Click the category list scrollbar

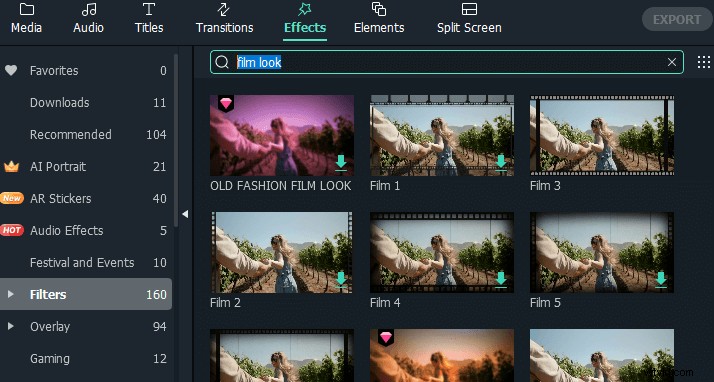coord(176,141)
